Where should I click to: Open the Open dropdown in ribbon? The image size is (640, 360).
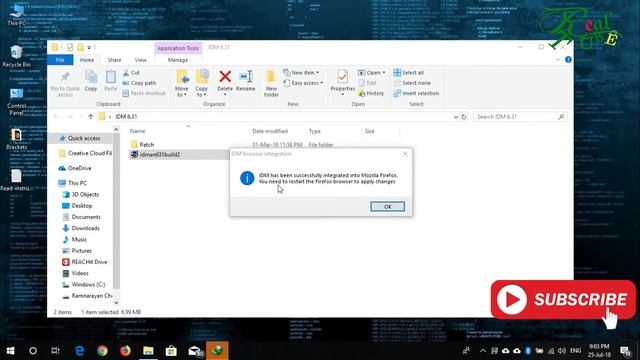click(x=372, y=73)
